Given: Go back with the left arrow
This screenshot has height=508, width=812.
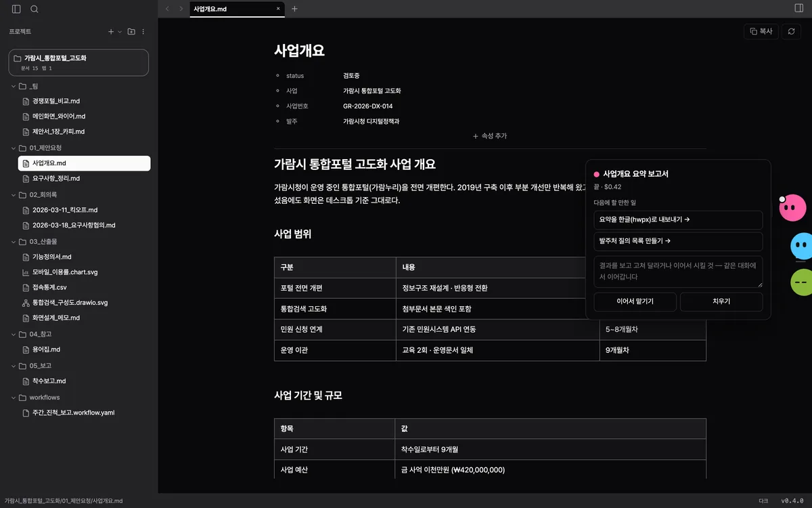Looking at the screenshot, I should click(x=167, y=9).
